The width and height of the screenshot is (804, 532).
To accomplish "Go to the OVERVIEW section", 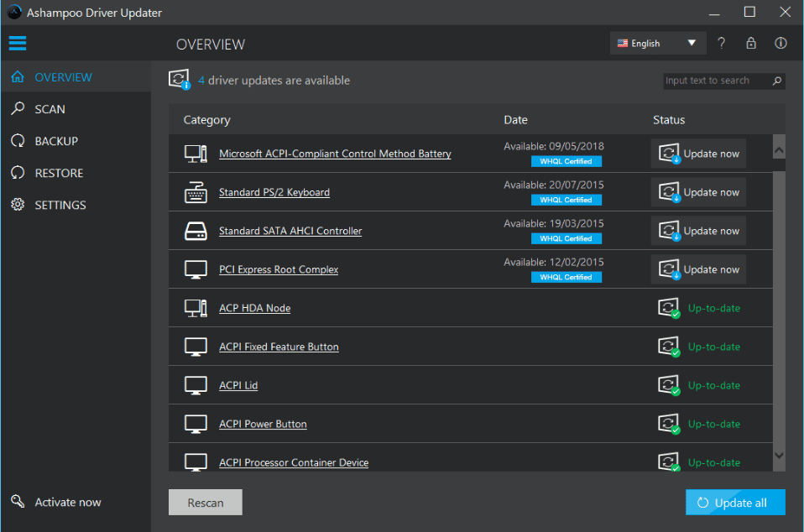I will (76, 77).
